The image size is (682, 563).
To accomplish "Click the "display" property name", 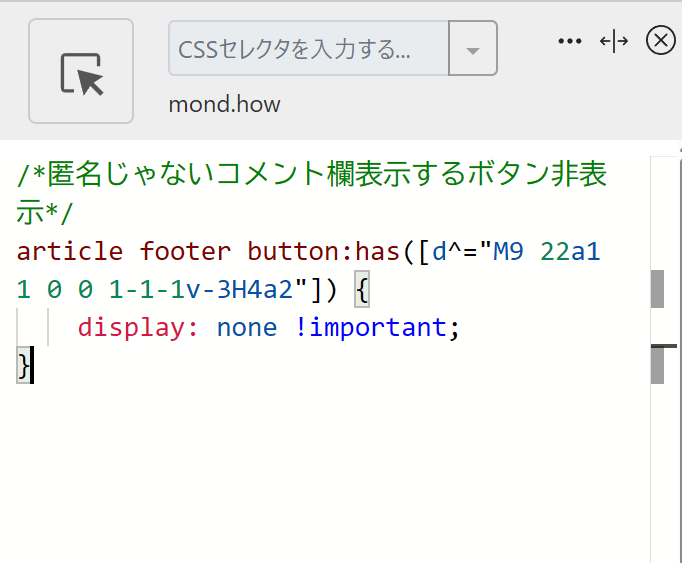I will coord(131,328).
